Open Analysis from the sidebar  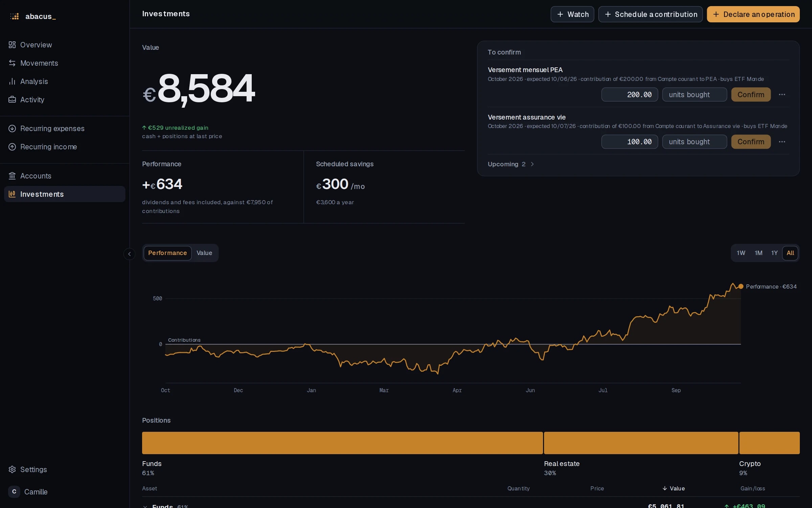coord(65,81)
